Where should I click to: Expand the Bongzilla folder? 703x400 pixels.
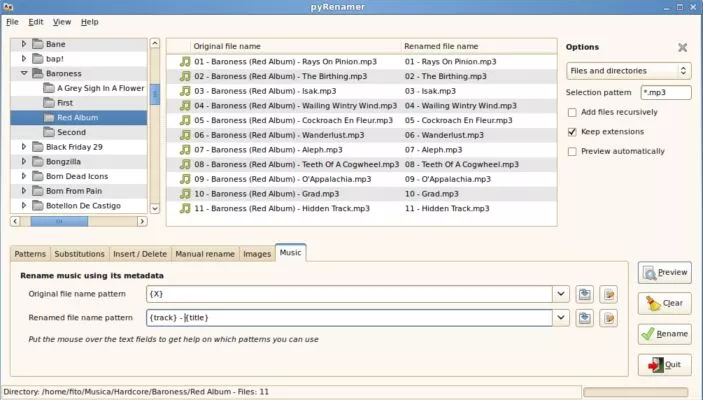point(24,161)
